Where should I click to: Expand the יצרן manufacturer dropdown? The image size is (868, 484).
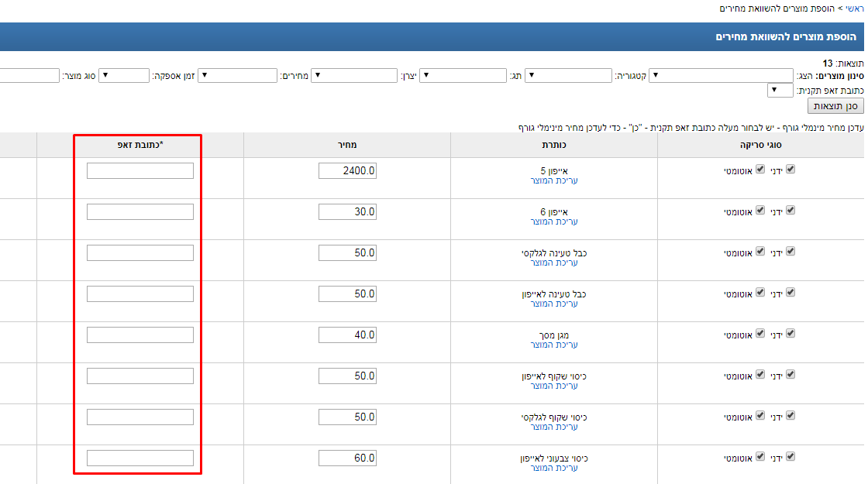click(x=353, y=75)
